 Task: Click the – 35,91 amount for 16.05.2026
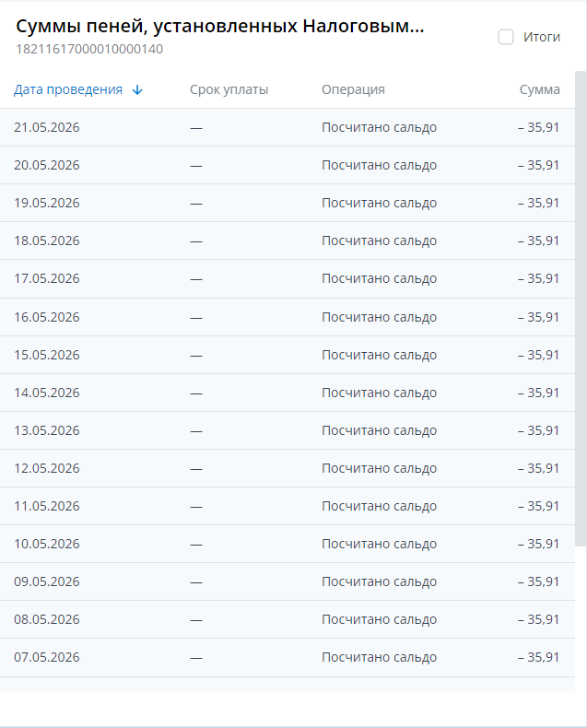pyautogui.click(x=539, y=317)
